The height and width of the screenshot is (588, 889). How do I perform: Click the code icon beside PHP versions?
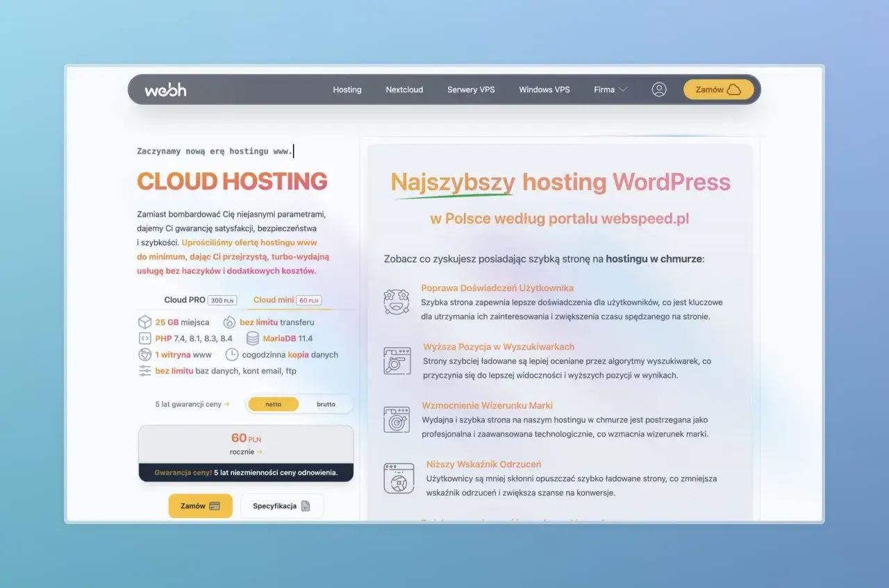coord(144,339)
